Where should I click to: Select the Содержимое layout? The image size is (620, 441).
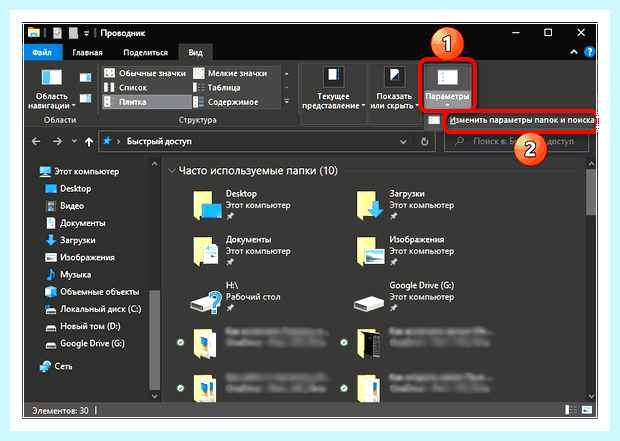pos(226,102)
